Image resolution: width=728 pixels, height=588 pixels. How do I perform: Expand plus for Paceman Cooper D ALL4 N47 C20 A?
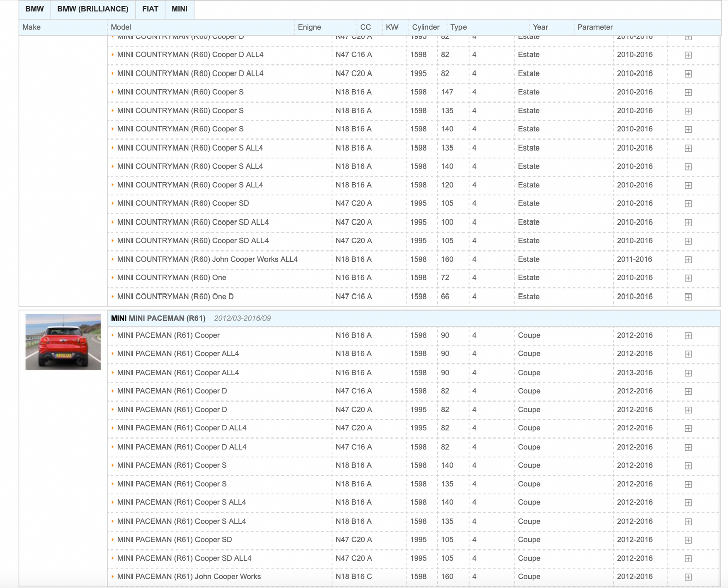[x=688, y=428]
